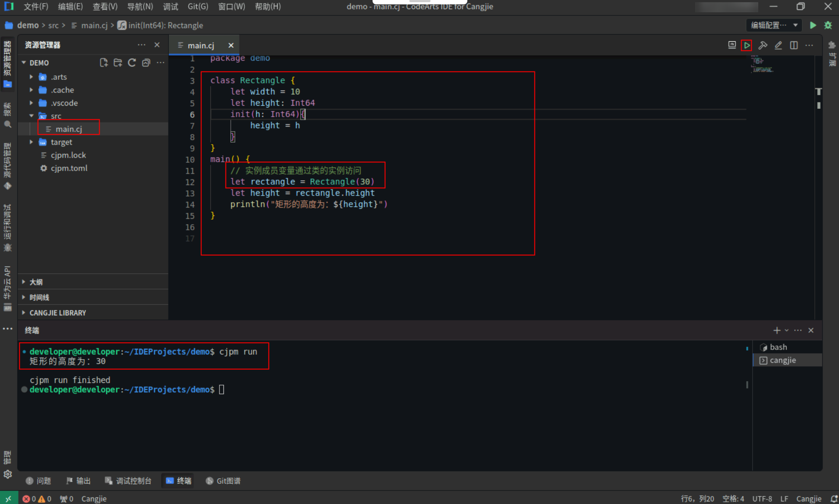The width and height of the screenshot is (839, 504).
Task: Expand the .arts folder
Action: pos(32,77)
